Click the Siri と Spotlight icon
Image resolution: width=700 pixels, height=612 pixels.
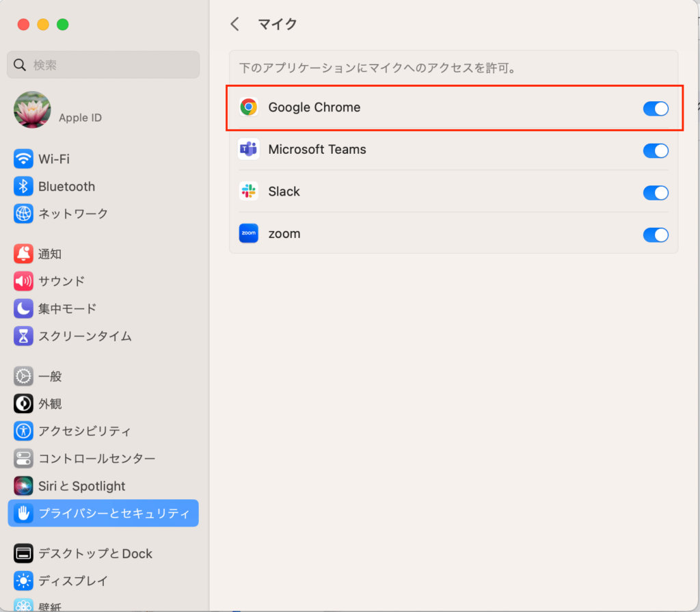[x=23, y=486]
